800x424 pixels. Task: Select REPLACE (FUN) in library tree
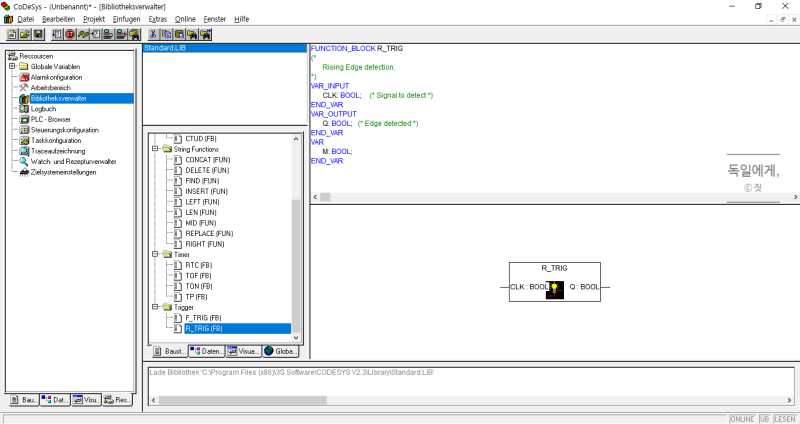(x=209, y=234)
